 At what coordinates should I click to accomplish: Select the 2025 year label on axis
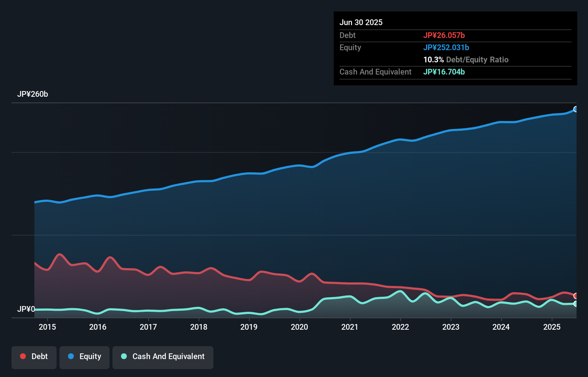pos(552,327)
